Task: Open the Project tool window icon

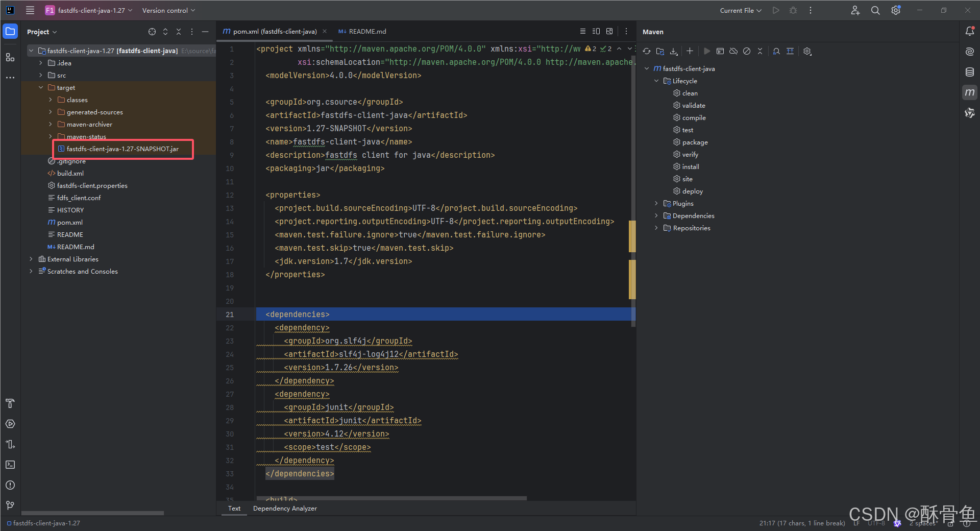Action: coord(10,32)
